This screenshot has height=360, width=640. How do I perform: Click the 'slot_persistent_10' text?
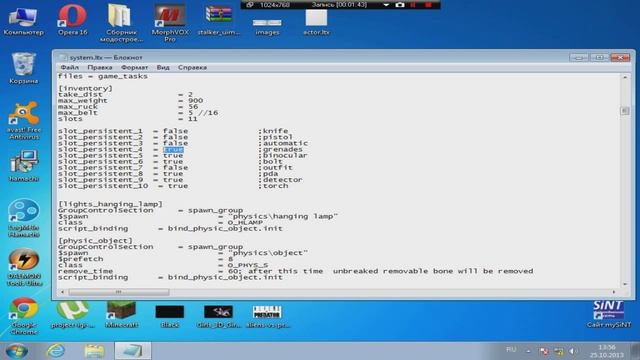[x=103, y=186]
